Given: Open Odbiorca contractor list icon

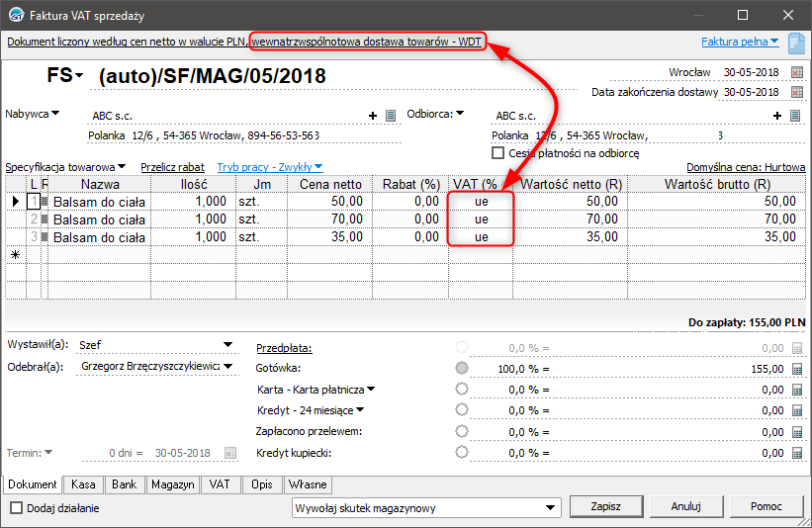Looking at the screenshot, I should [x=794, y=116].
